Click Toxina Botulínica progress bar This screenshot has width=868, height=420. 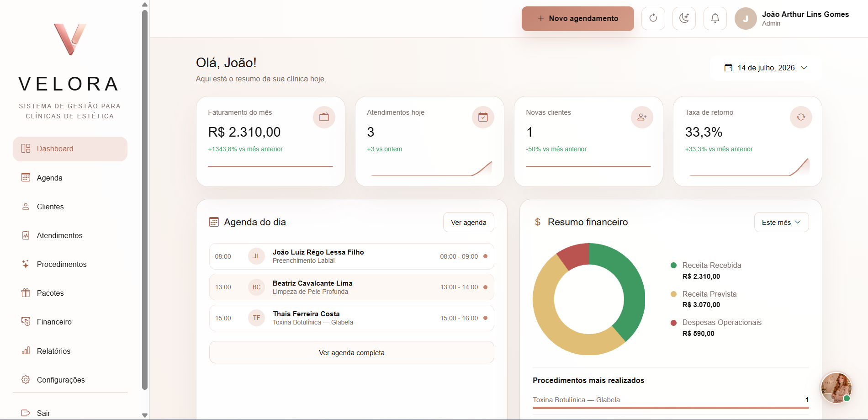671,408
